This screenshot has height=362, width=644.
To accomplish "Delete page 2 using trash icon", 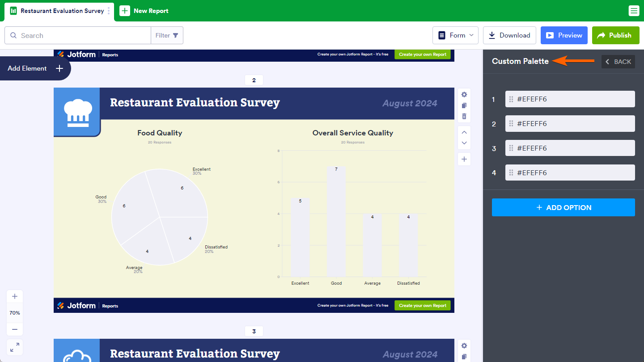I will click(x=464, y=116).
